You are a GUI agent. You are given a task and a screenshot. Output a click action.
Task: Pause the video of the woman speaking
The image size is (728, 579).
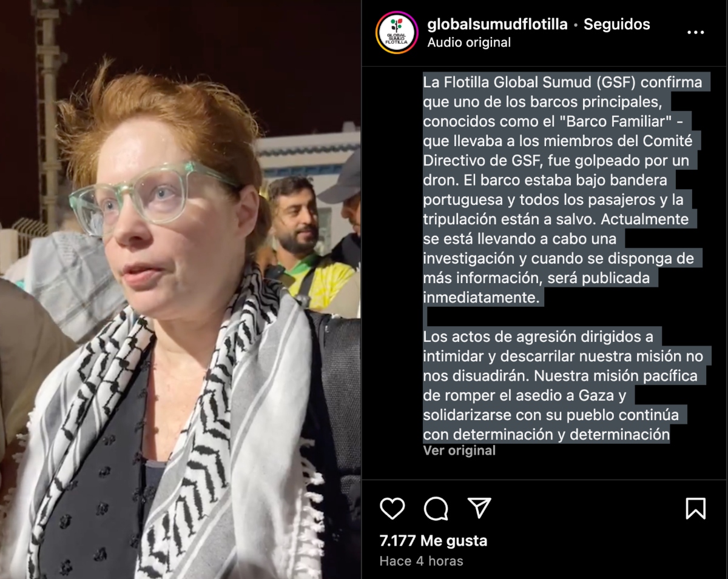click(180, 289)
